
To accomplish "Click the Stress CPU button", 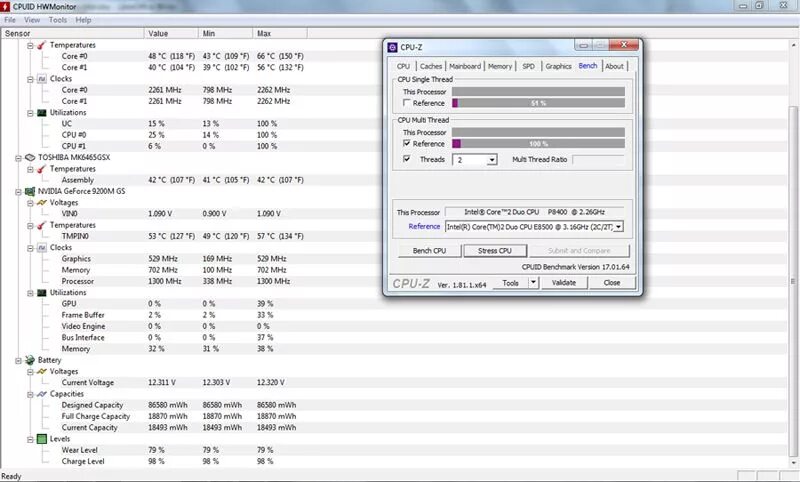I will tap(495, 250).
